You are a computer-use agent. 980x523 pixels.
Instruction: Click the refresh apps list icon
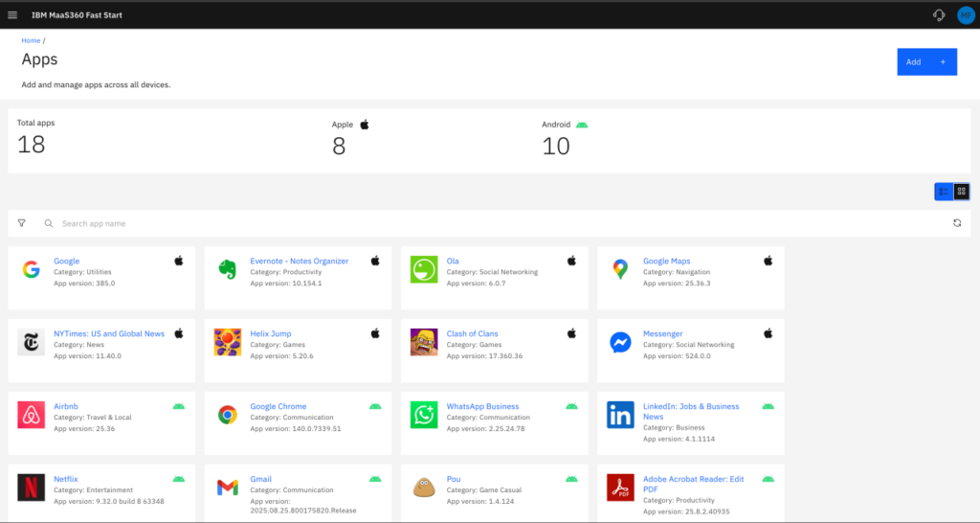tap(957, 223)
